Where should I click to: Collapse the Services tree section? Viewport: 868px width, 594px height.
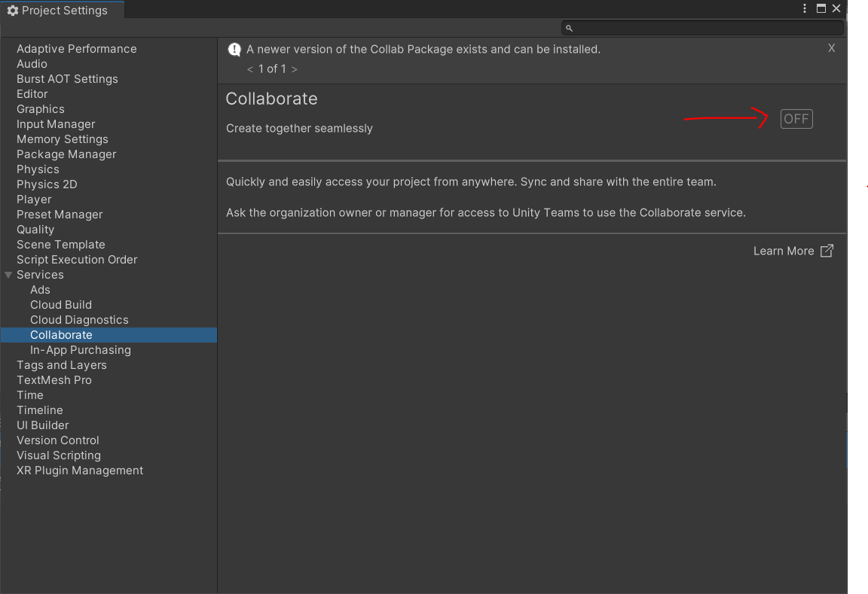tap(8, 275)
